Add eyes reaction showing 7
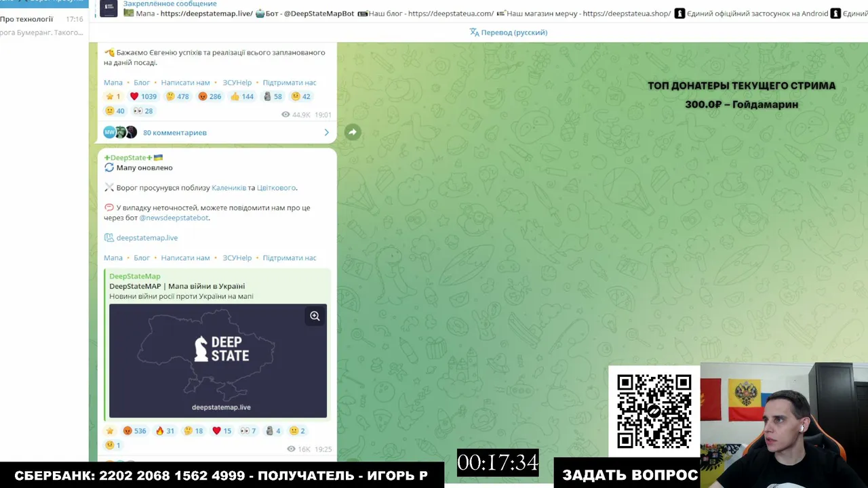The height and width of the screenshot is (488, 868). pyautogui.click(x=248, y=430)
